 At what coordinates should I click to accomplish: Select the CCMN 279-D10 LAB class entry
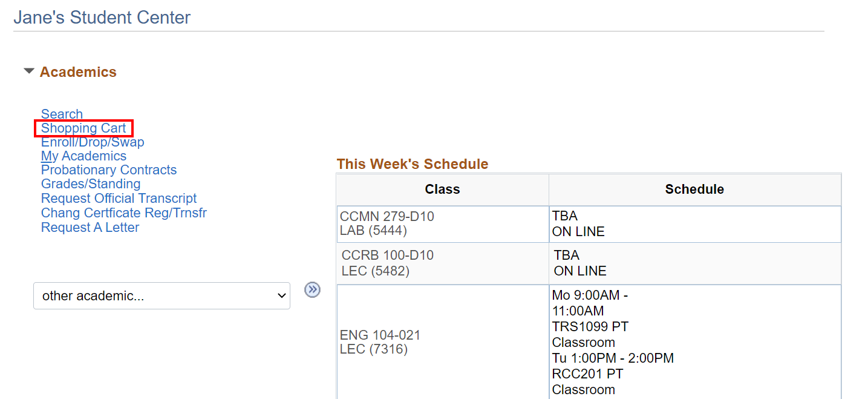pyautogui.click(x=387, y=223)
